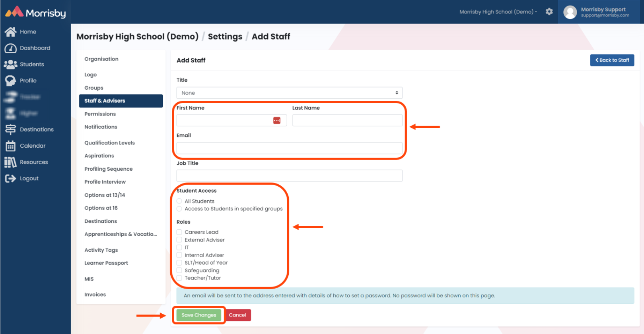Focus the Email input field
644x334 pixels.
click(290, 148)
